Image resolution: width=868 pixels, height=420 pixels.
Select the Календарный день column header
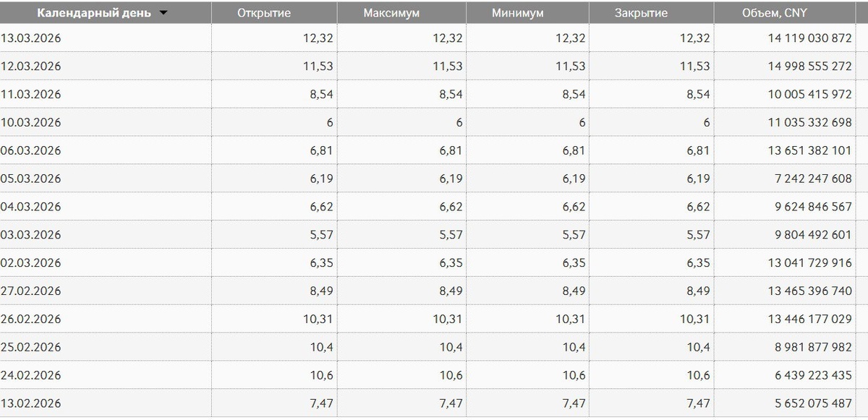[x=94, y=13]
